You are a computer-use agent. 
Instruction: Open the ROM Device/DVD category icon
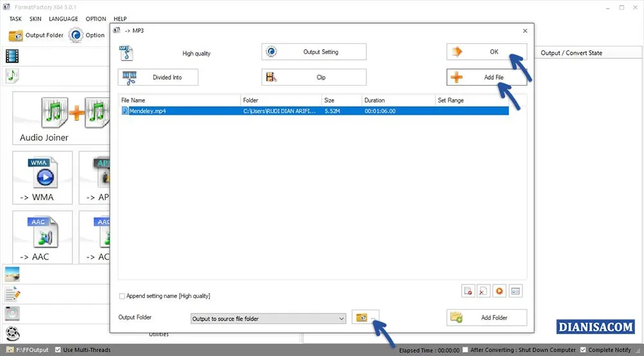[x=12, y=314]
